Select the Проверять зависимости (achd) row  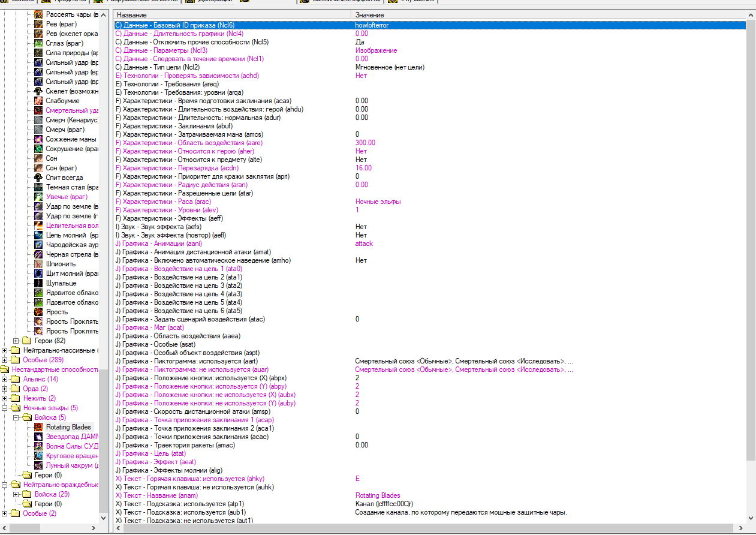tap(430, 76)
